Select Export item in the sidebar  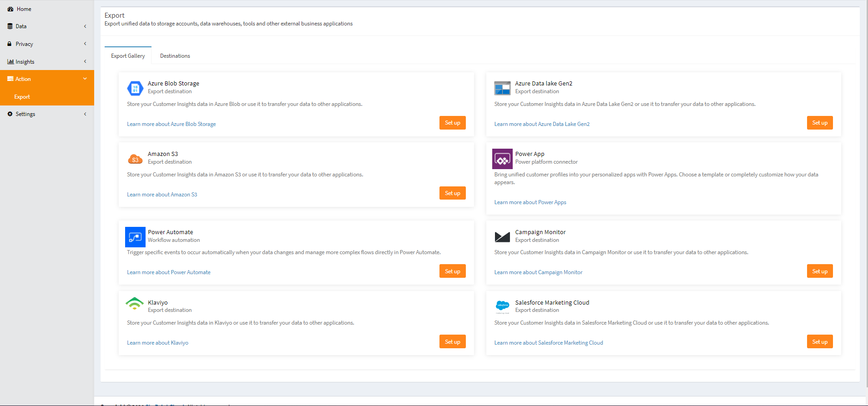pos(22,97)
